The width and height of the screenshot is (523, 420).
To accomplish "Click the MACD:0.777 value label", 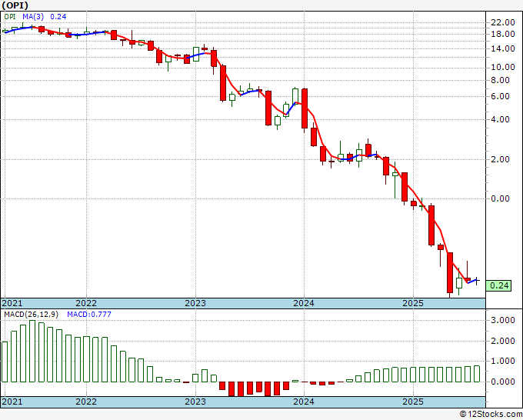I will point(89,315).
